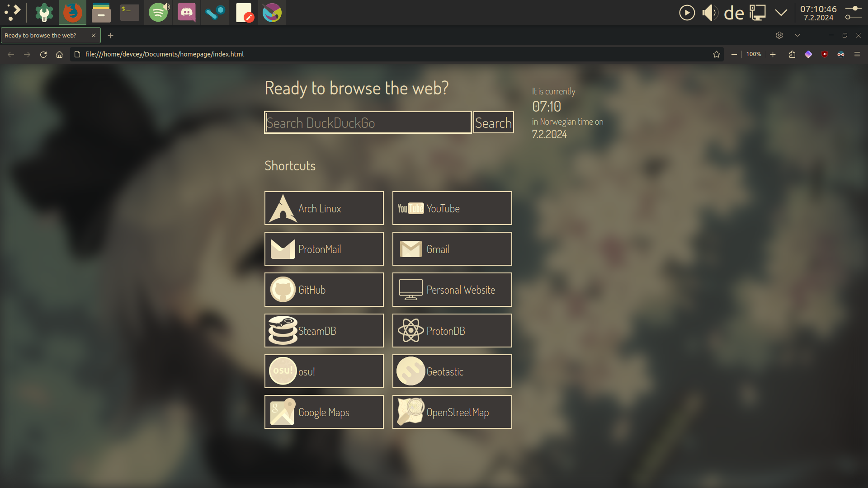The image size is (868, 488).
Task: Open the ProtonMail shortcut
Action: pos(324,249)
